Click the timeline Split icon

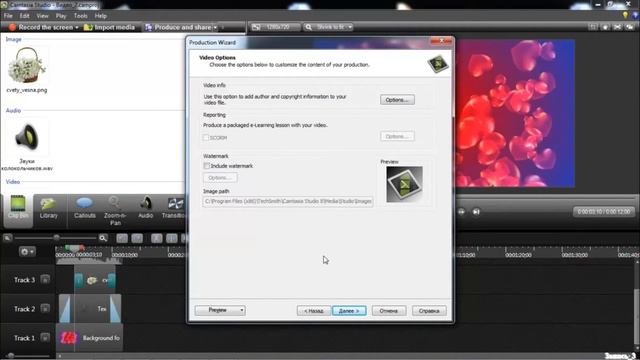pyautogui.click(x=172, y=238)
